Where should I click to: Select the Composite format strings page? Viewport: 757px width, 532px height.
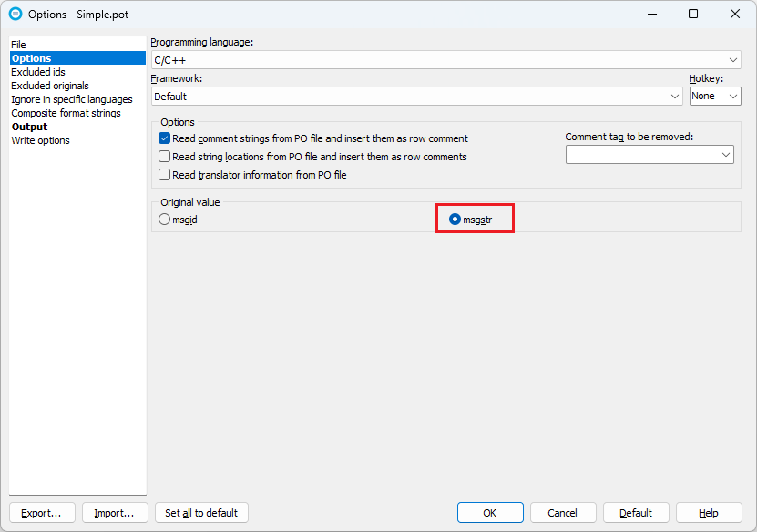pyautogui.click(x=66, y=112)
